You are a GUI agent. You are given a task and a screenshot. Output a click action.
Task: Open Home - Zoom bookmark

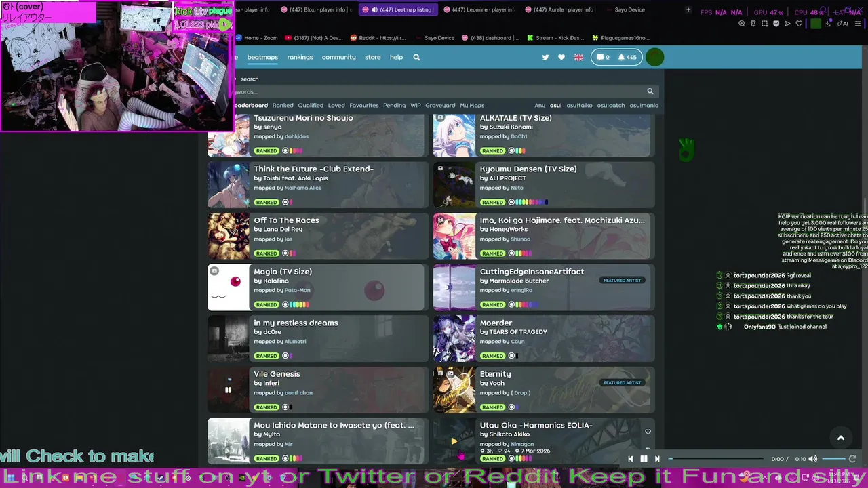(257, 38)
